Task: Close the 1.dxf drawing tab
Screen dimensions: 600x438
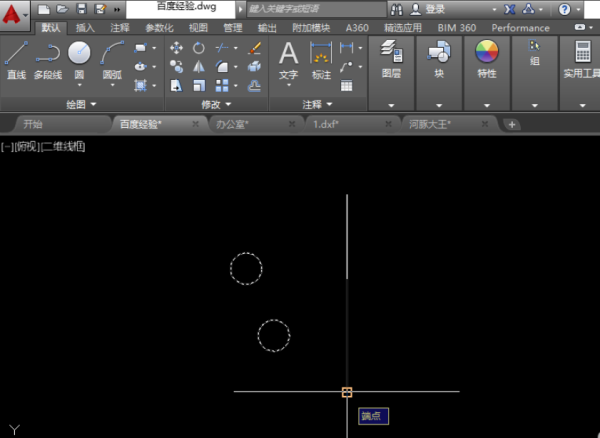Action: click(x=388, y=124)
